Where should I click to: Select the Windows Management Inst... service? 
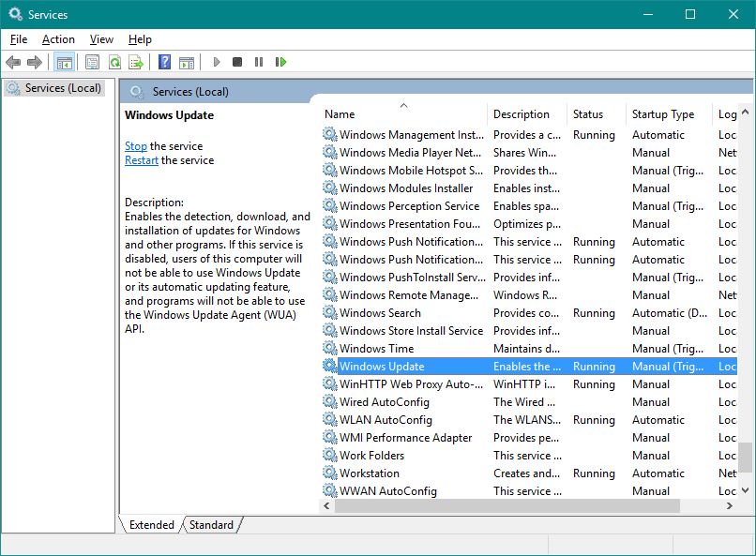(411, 135)
